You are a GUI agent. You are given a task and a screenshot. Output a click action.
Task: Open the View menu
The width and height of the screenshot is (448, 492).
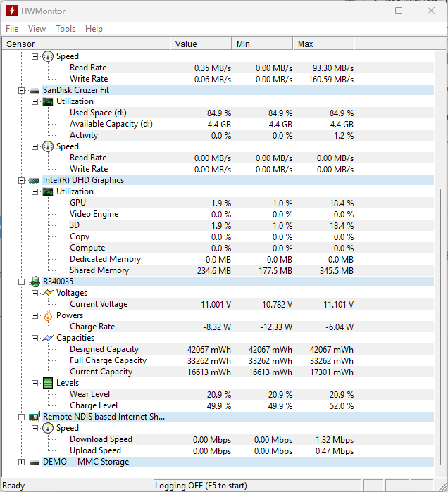pyautogui.click(x=37, y=29)
